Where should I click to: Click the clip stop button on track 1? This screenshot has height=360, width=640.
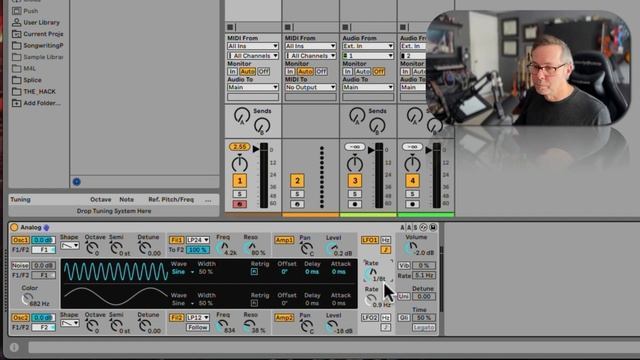point(230,27)
